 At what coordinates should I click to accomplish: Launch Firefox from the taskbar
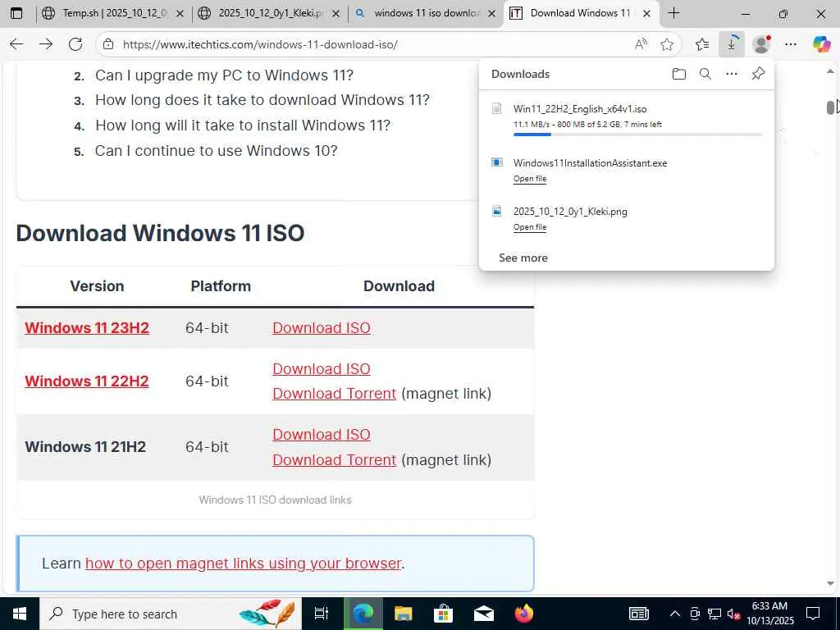(x=524, y=614)
